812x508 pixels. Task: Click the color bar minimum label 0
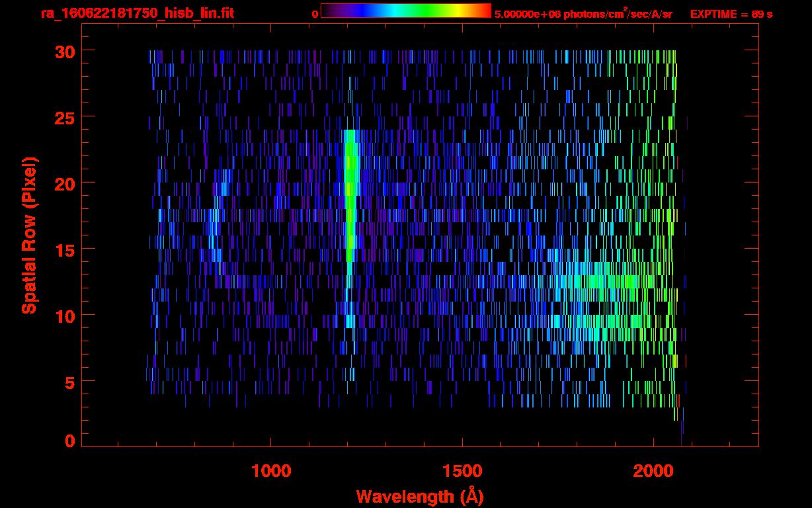(315, 14)
